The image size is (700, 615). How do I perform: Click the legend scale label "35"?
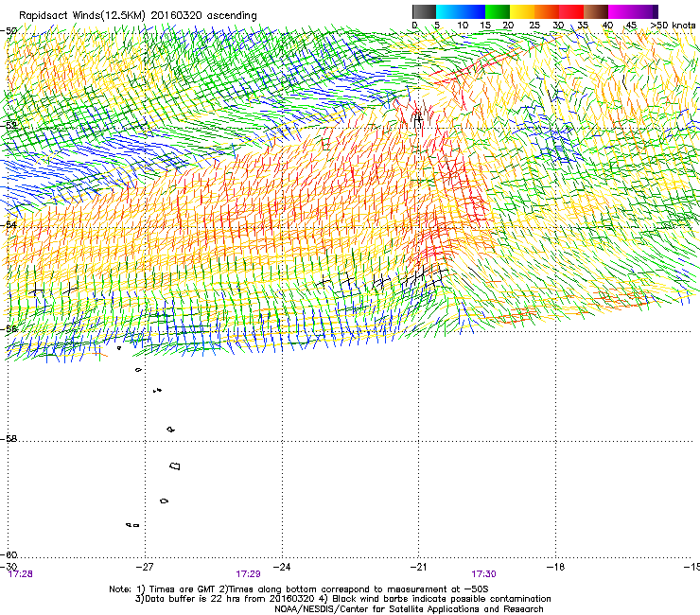click(x=583, y=26)
